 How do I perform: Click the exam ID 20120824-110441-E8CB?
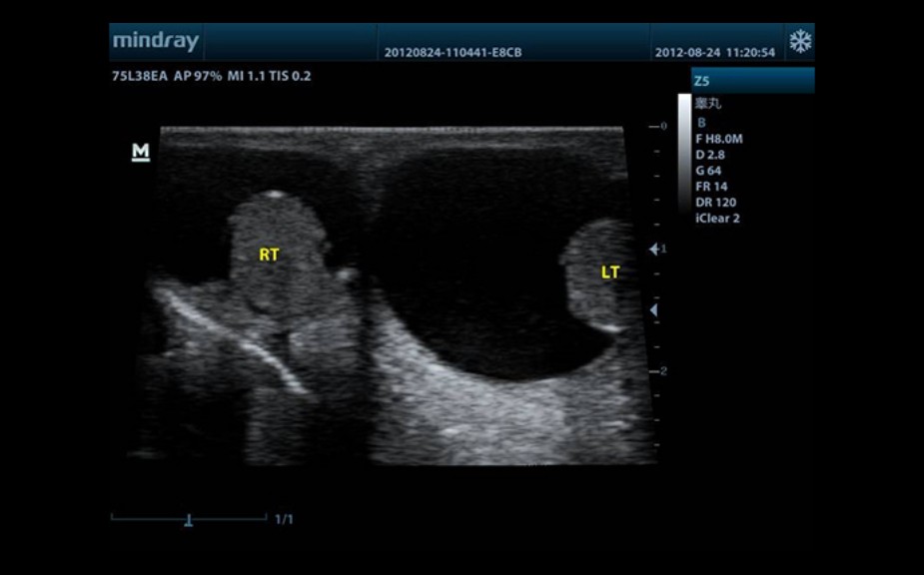point(453,52)
